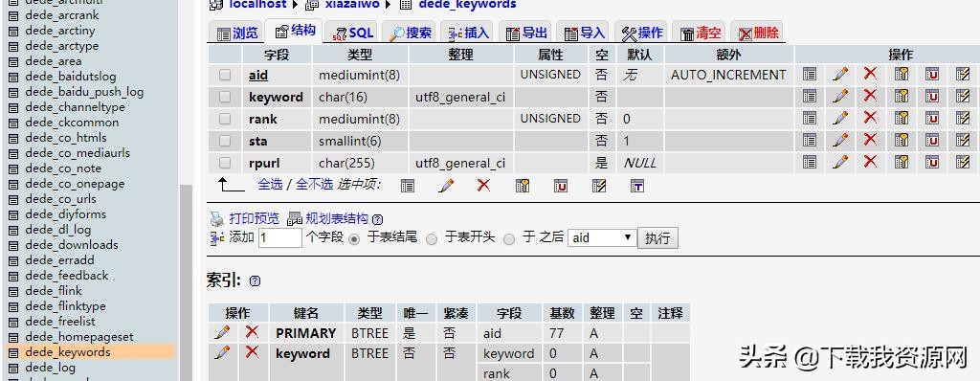
Task: Add unique index on the rpurl field
Action: pos(932,163)
